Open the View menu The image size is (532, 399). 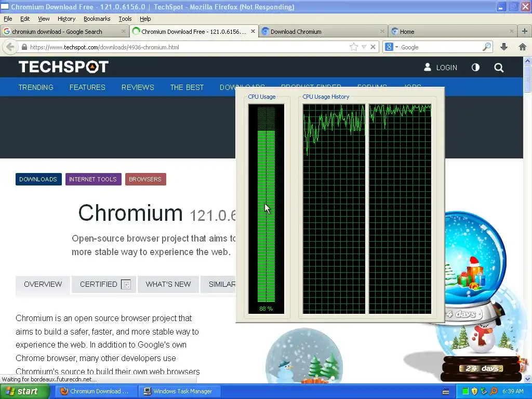click(x=44, y=19)
